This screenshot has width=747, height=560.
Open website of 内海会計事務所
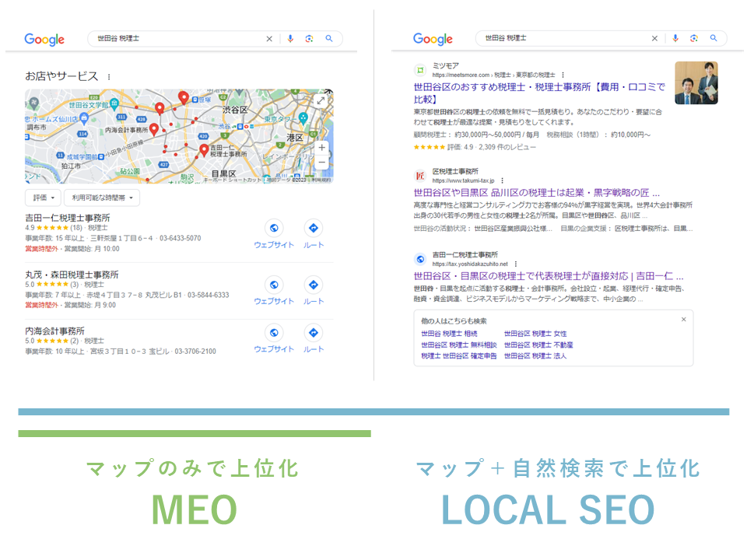274,339
